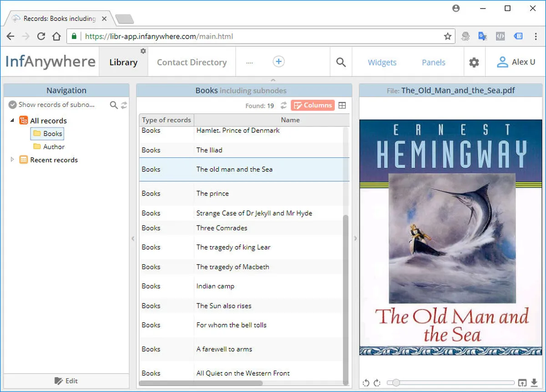Open the Widgets menu
This screenshot has height=392, width=546.
coord(382,62)
